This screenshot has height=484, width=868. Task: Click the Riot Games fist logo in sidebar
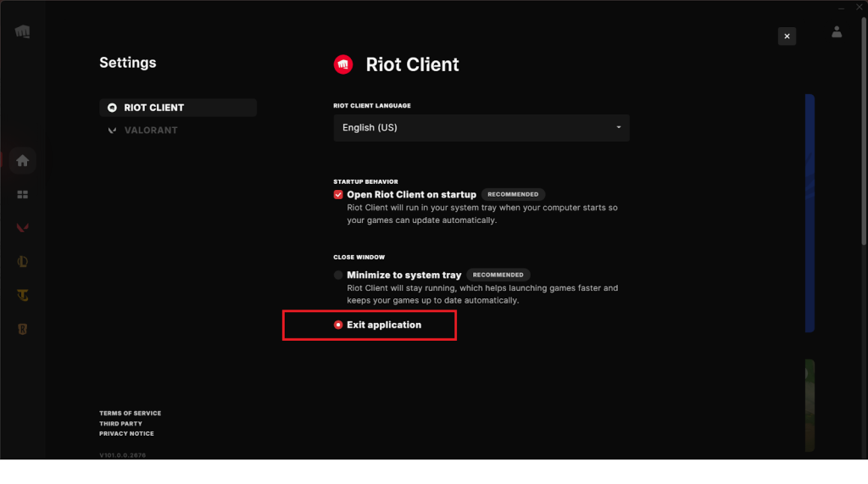coord(23,31)
